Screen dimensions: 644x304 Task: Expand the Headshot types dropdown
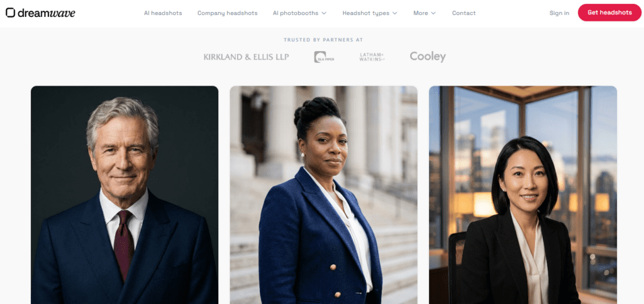pos(370,13)
